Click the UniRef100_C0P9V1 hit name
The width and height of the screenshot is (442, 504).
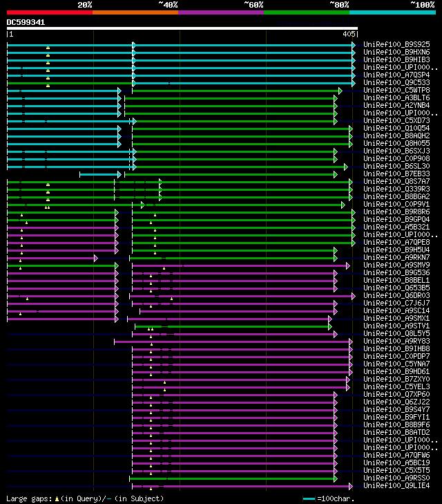click(x=396, y=205)
